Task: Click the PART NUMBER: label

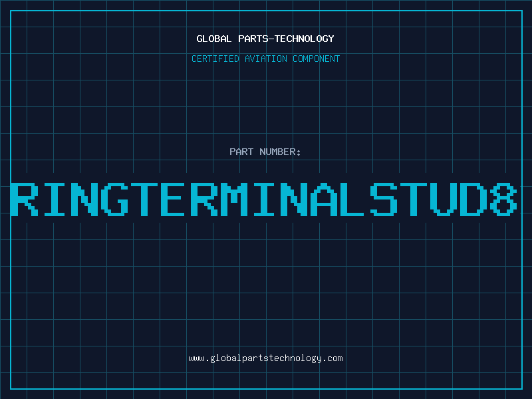Action: point(265,152)
